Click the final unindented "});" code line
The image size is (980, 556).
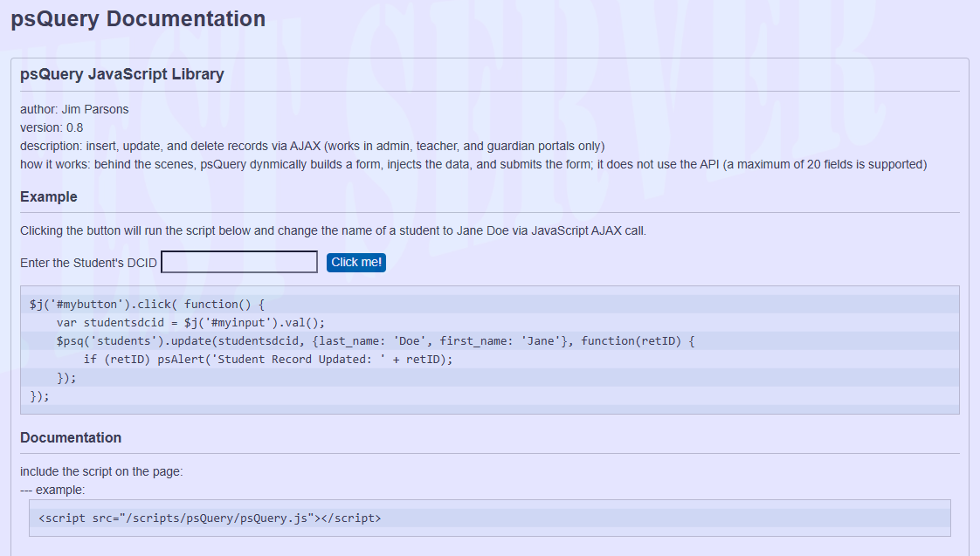tap(40, 396)
